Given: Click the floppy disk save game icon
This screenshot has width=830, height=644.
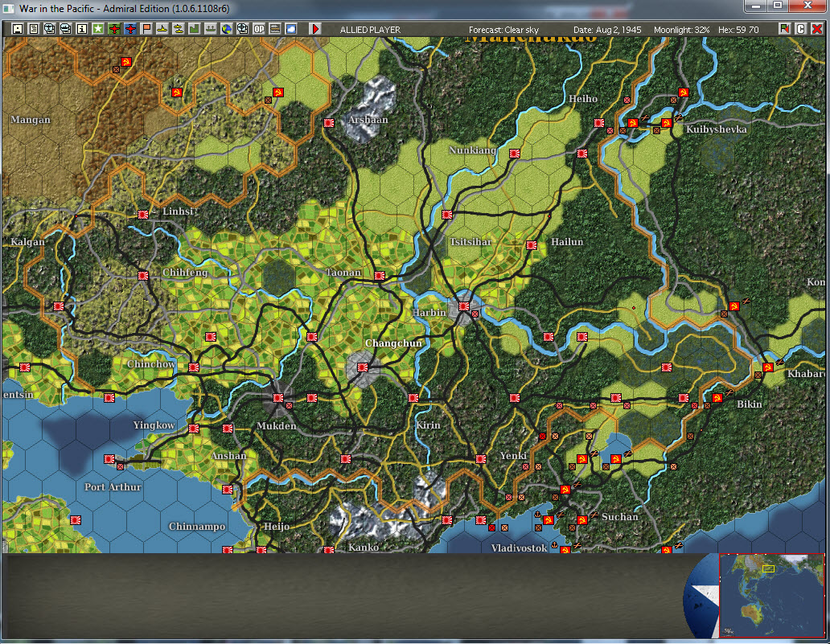Looking at the screenshot, I should tap(18, 29).
